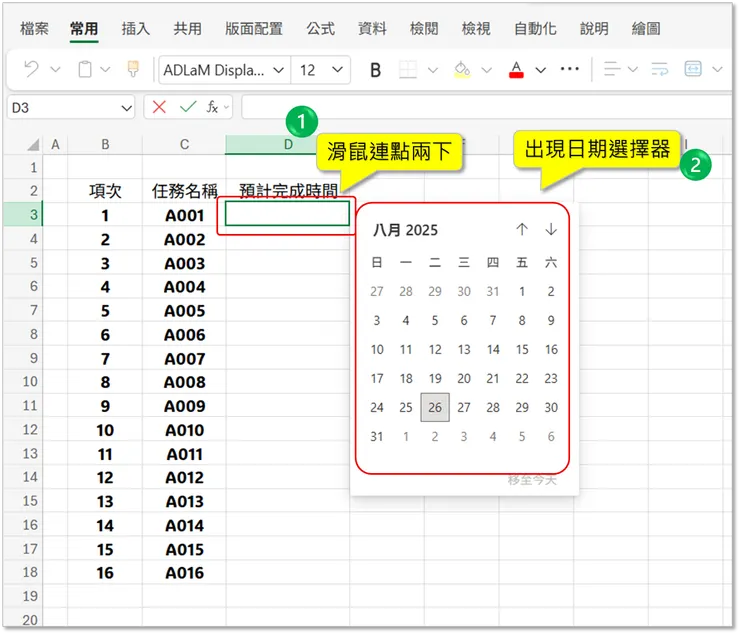Click the Borders icon
Image resolution: width=740 pixels, height=634 pixels.
point(408,70)
